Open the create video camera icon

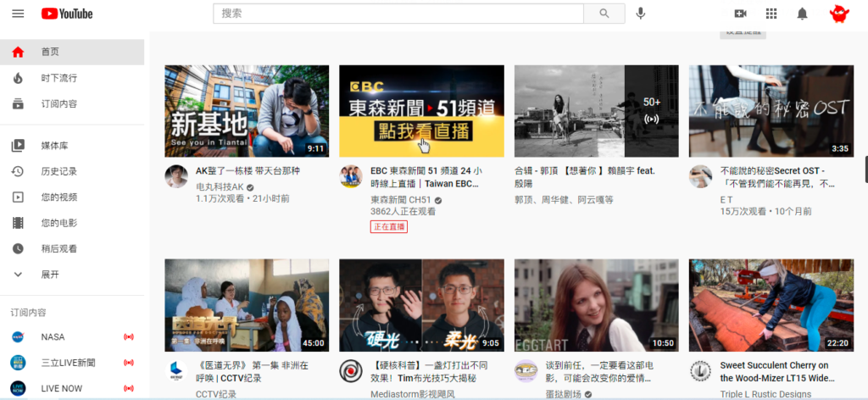click(740, 14)
